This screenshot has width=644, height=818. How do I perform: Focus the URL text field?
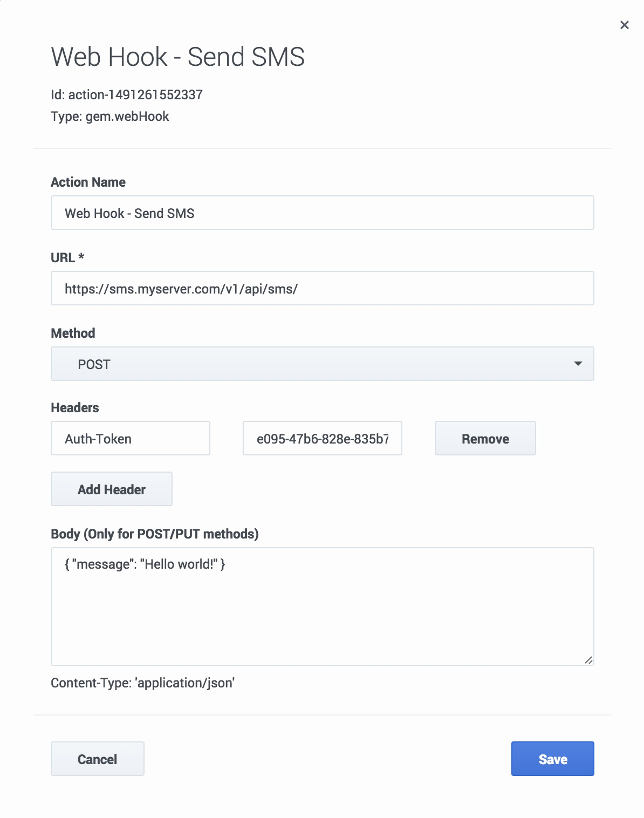coord(322,289)
